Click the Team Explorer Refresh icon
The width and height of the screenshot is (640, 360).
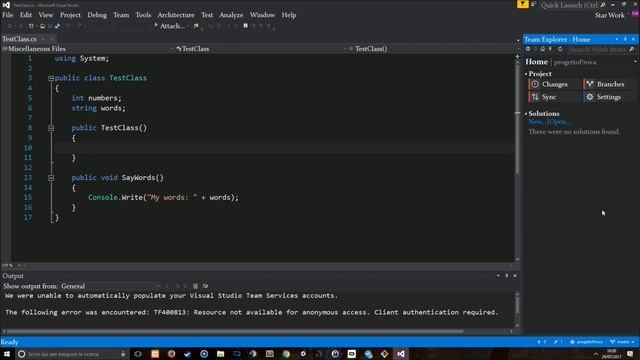(x=560, y=49)
